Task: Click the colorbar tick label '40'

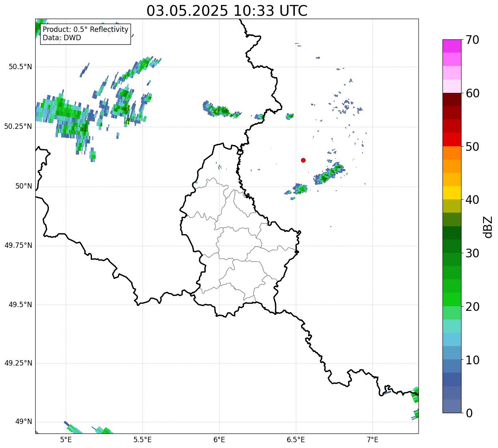Action: [x=472, y=200]
